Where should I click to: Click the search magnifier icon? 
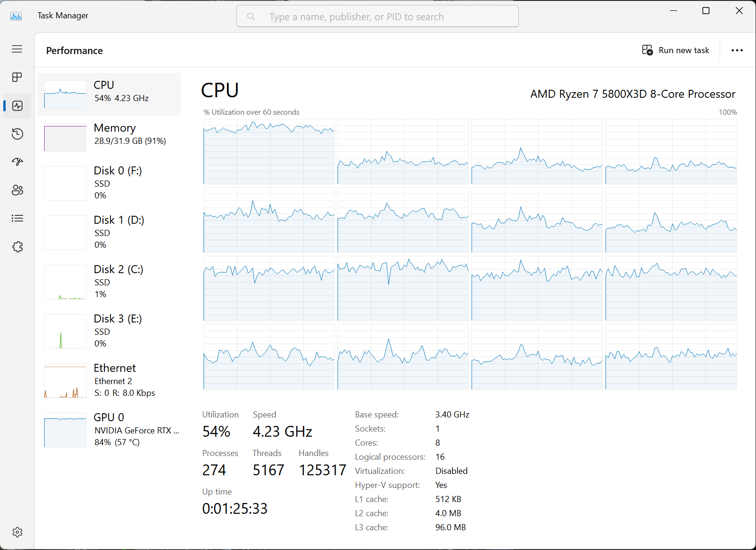point(251,16)
